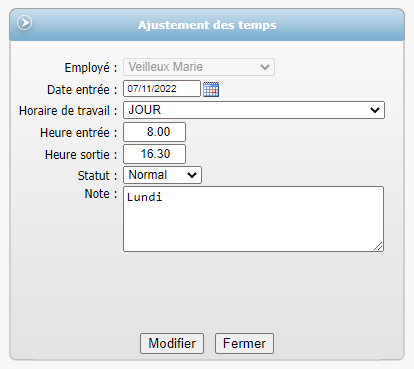Click the resize grip of the Note box

(x=378, y=246)
